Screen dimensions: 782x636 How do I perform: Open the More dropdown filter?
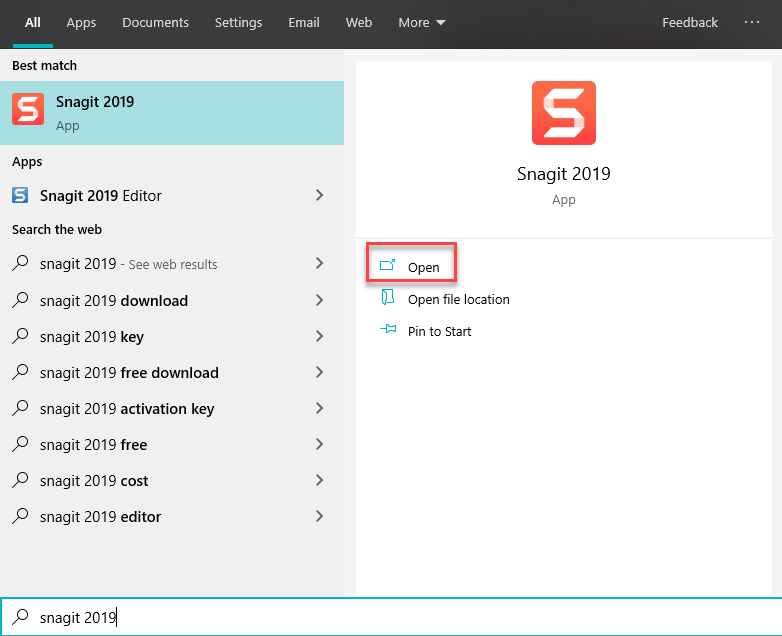[x=421, y=22]
